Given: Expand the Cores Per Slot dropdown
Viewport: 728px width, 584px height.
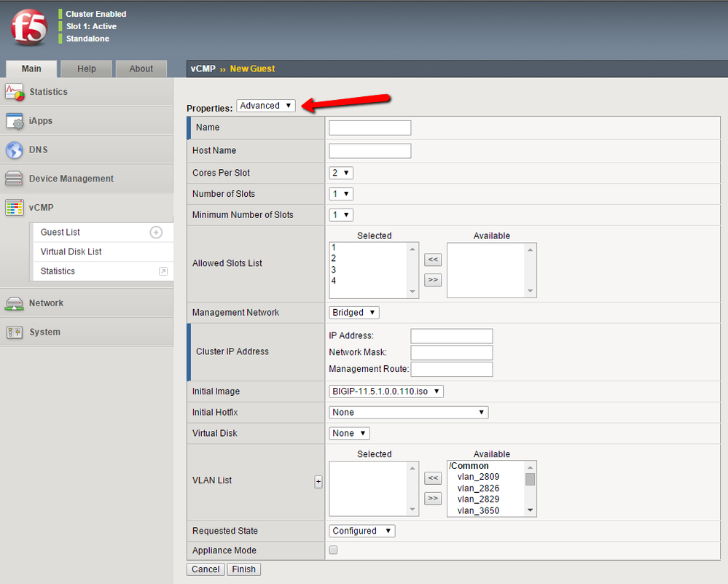Looking at the screenshot, I should (341, 173).
